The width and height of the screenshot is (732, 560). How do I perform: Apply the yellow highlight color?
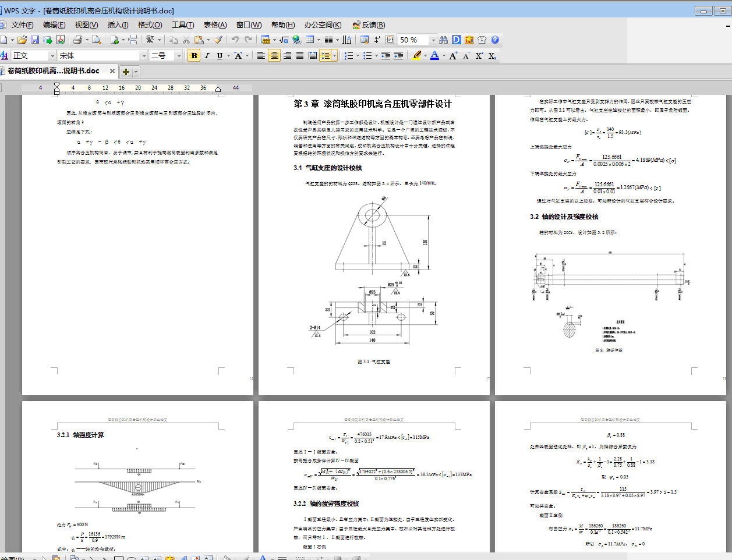pos(417,56)
